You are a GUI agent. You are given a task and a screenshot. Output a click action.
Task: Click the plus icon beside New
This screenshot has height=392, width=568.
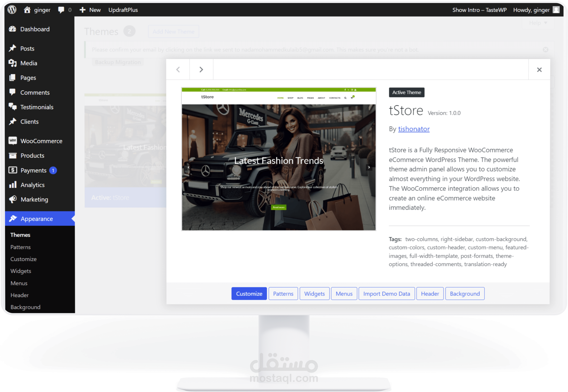(x=83, y=10)
